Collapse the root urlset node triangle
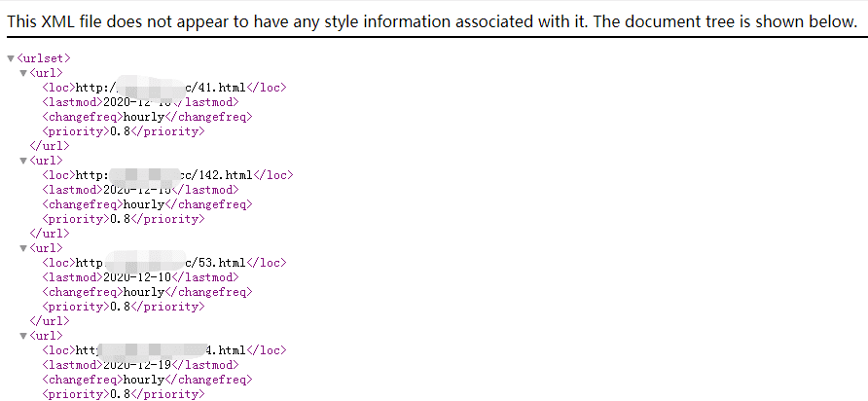This screenshot has width=868, height=401. click(11, 58)
